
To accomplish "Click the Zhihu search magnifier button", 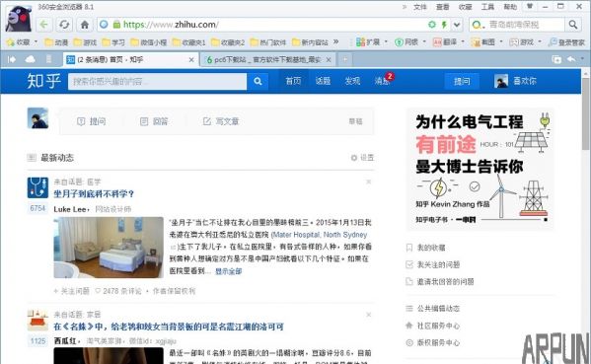I will [x=258, y=81].
